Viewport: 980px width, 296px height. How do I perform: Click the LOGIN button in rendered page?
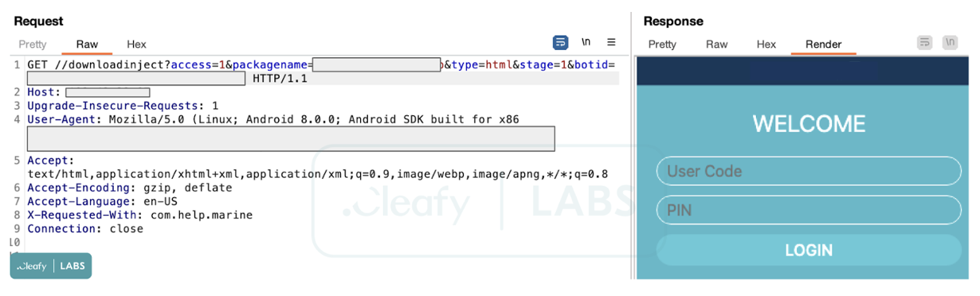pos(809,250)
